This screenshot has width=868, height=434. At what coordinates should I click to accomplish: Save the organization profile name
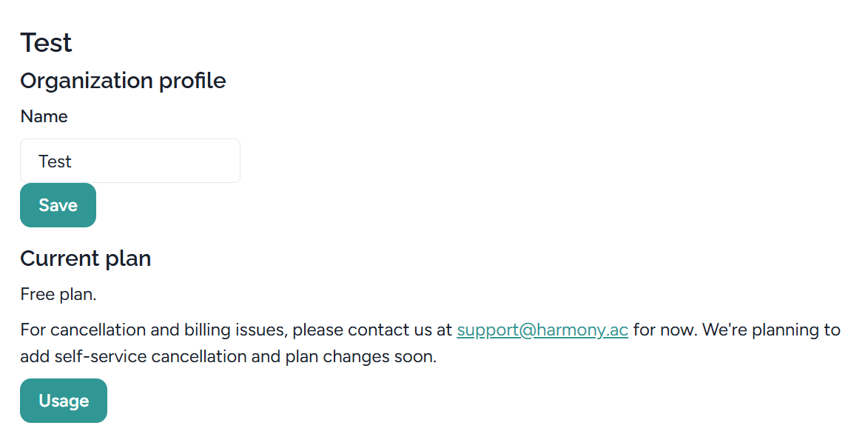[58, 205]
